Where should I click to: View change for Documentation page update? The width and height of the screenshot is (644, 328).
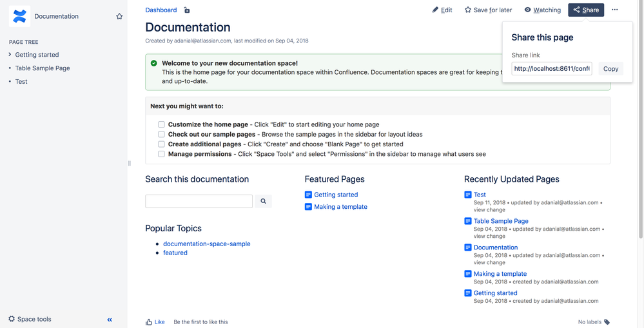pos(489,262)
